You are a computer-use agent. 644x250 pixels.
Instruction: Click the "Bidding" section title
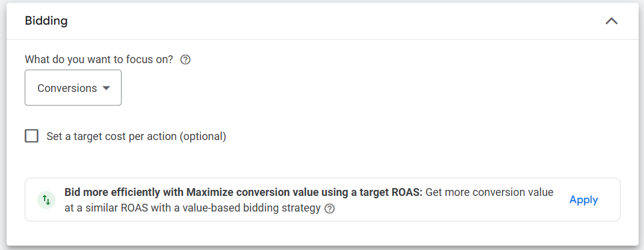click(46, 21)
